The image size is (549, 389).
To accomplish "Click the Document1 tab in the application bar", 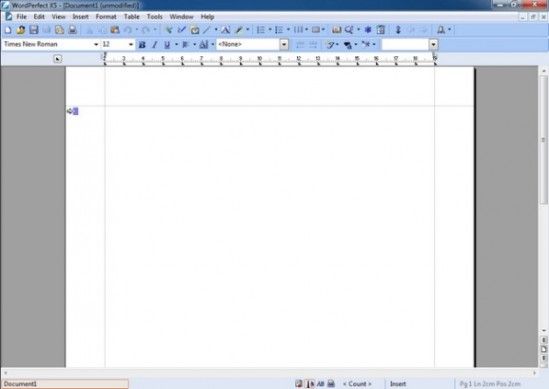I will (65, 384).
